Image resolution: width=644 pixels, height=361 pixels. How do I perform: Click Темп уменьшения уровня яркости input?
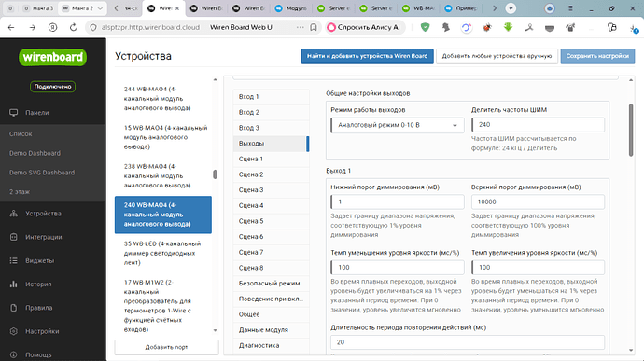(x=398, y=268)
